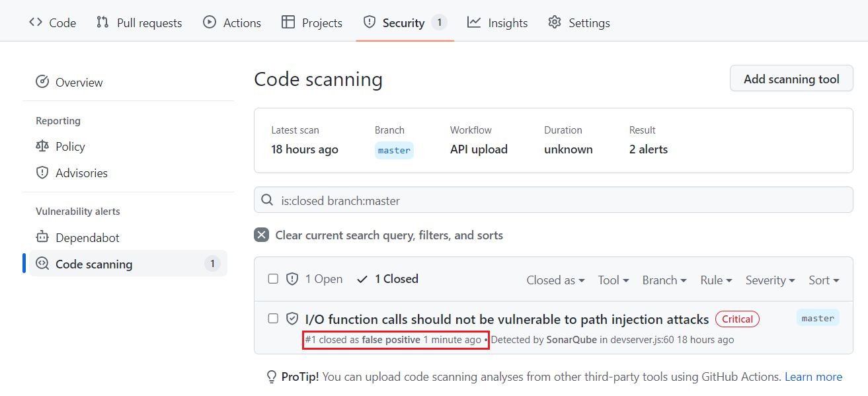Click the Dependabot robot icon in the sidebar
Screen dimensions: 868x396
[42, 237]
